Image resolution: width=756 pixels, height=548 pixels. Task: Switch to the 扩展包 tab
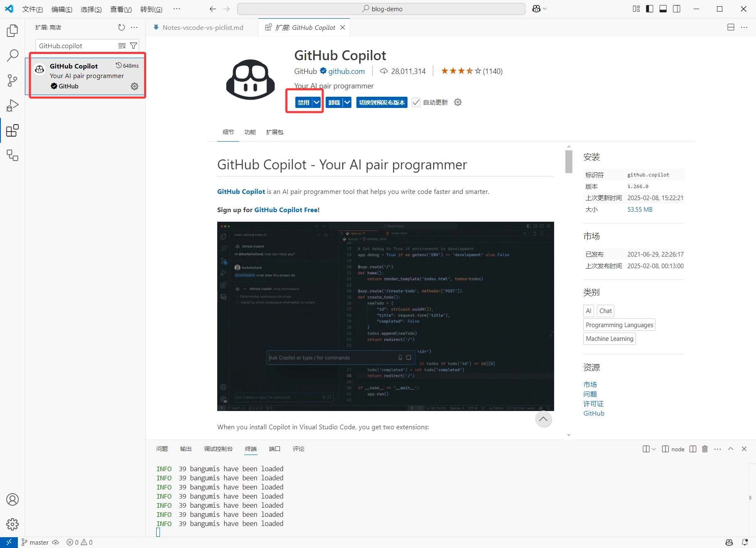(275, 132)
